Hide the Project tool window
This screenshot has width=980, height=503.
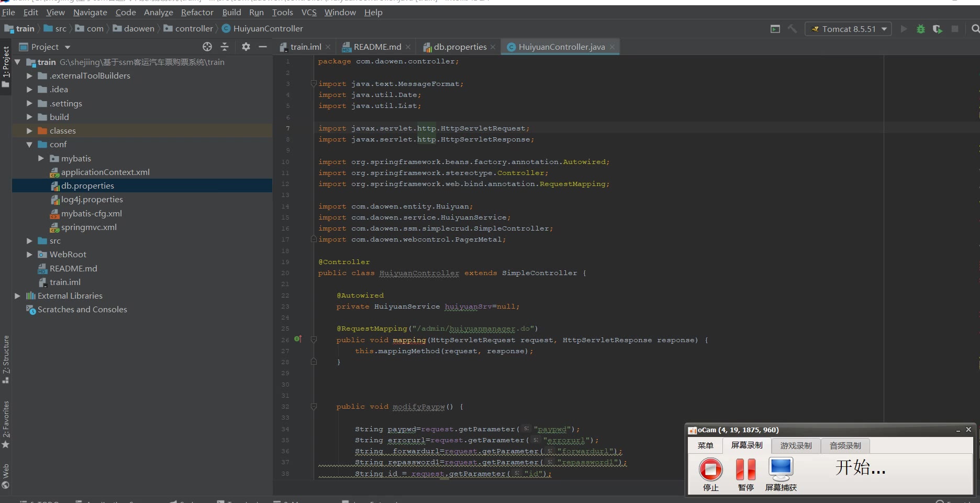[263, 47]
